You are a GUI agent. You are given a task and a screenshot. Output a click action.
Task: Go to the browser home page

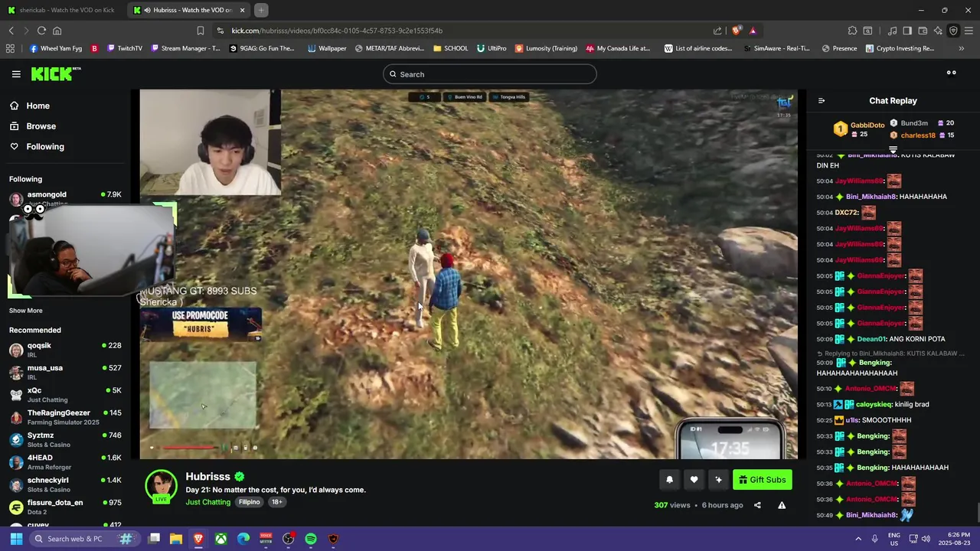pos(57,31)
